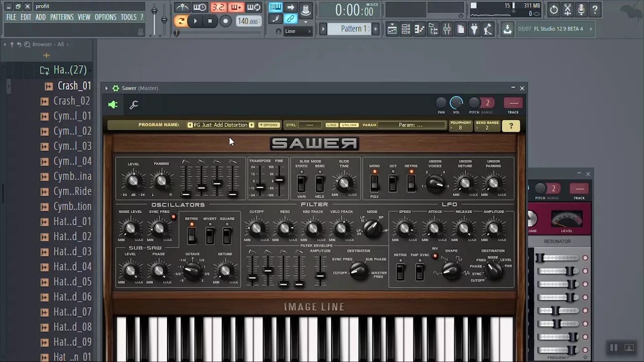Click the content library download icon
Viewport: 644px width, 362px height.
coord(507,29)
